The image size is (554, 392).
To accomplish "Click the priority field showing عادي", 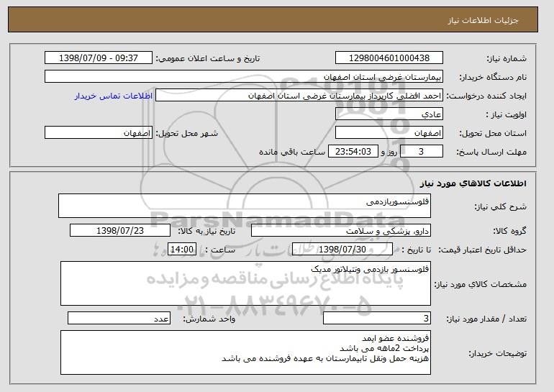I will pos(389,114).
